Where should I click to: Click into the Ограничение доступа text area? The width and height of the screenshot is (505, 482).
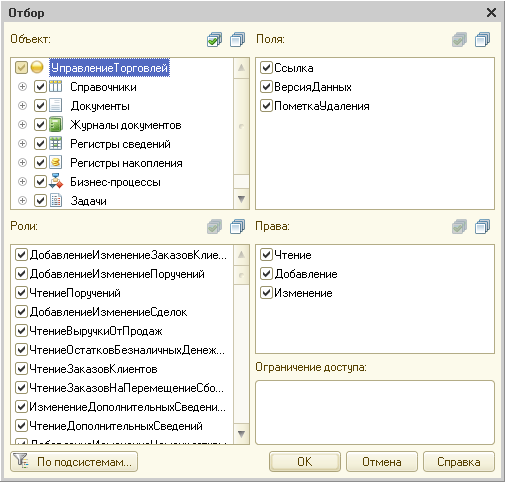point(375,412)
